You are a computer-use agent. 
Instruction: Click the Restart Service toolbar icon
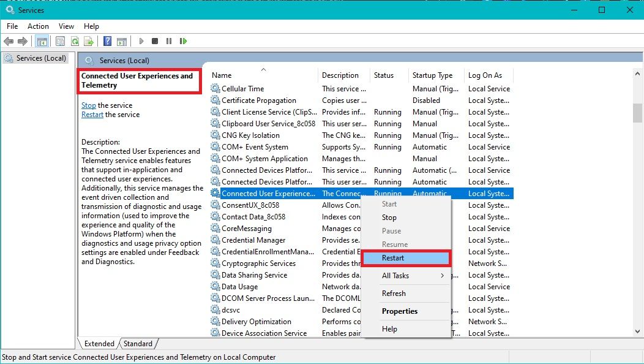183,41
